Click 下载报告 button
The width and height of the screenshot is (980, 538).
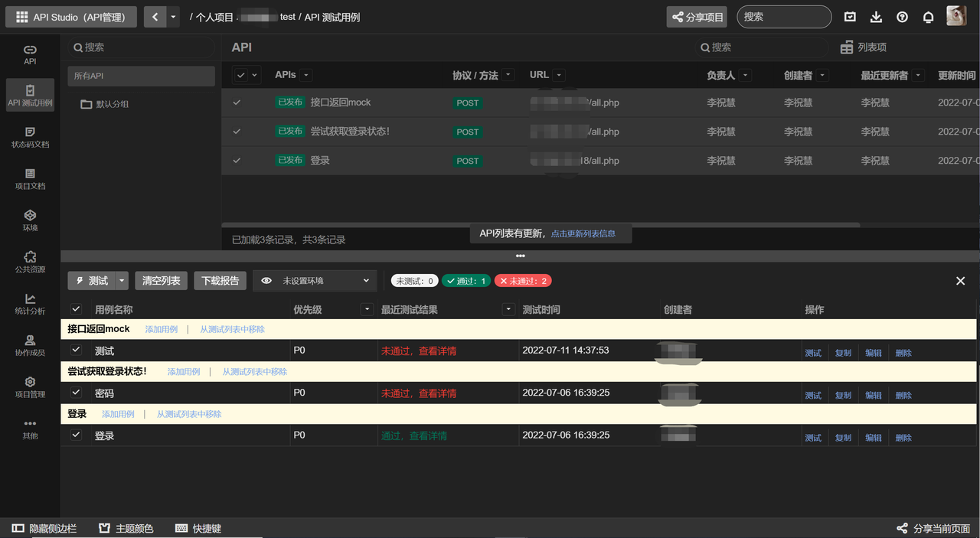tap(220, 281)
